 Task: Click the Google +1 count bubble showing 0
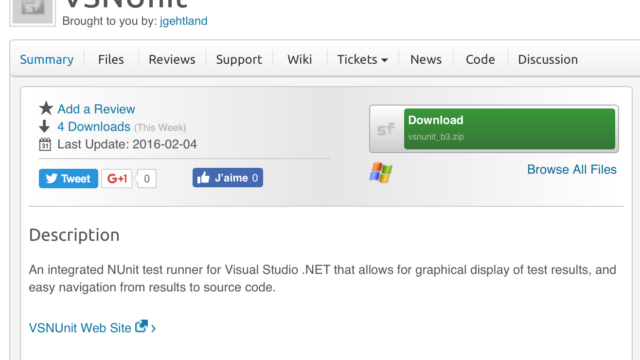[x=146, y=178]
